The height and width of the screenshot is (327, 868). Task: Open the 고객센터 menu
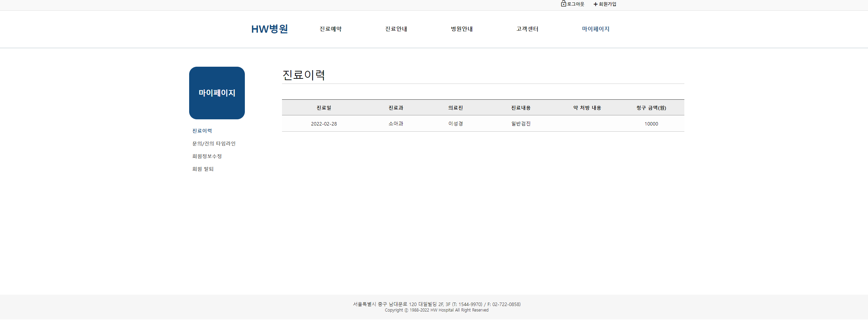click(527, 29)
